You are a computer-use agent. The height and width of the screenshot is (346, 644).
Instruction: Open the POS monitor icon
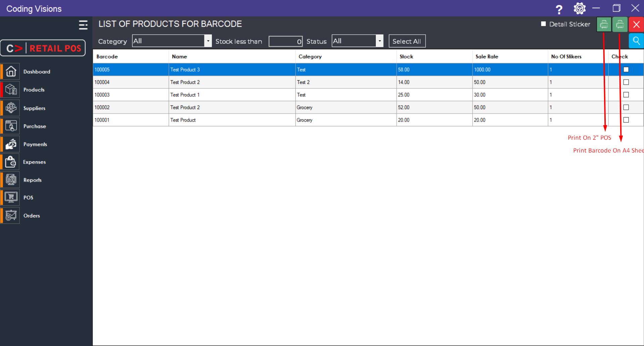11,198
